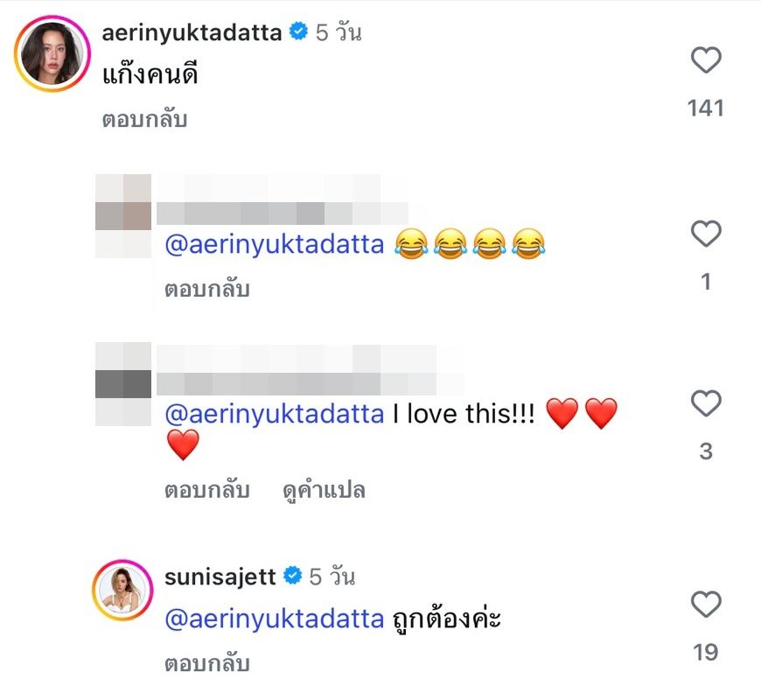761x700 pixels.
Task: Click verified badge beside aerinyuktadatta username
Action: pos(297,33)
